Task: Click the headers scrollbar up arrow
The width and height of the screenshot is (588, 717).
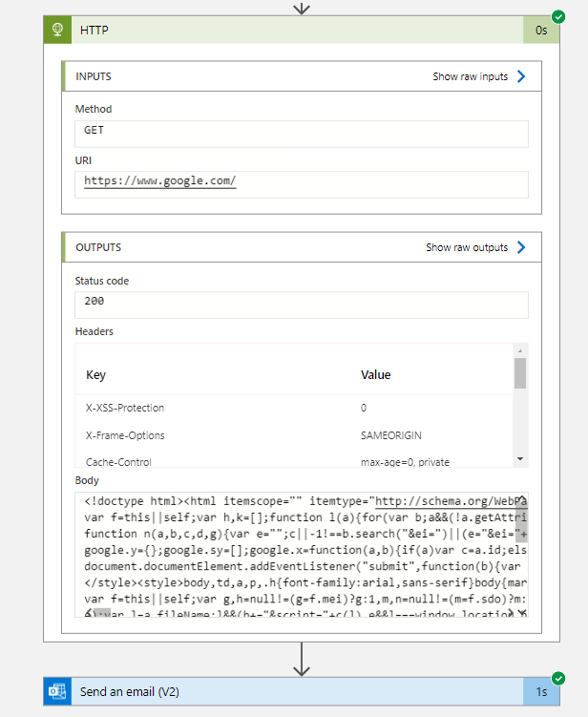Action: [x=520, y=350]
